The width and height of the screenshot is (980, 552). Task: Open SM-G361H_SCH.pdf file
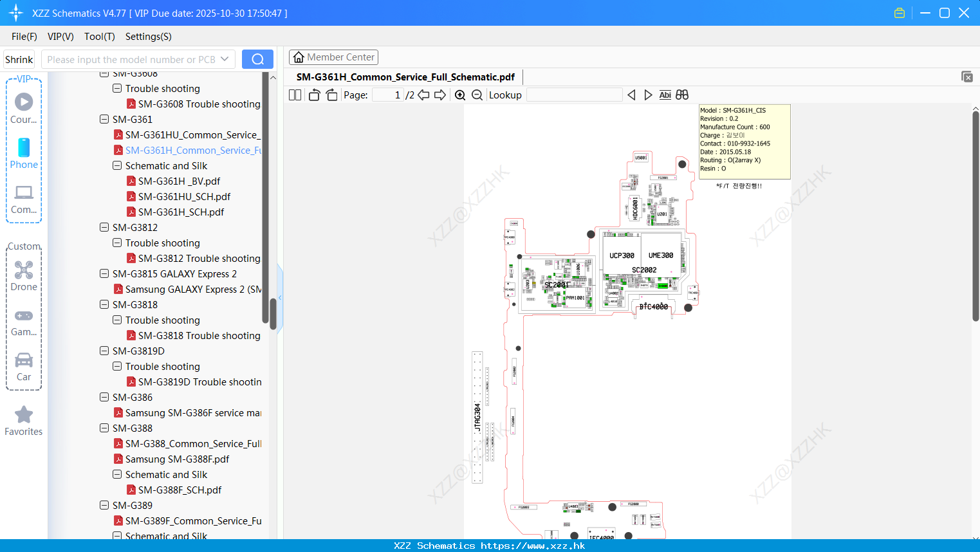click(x=175, y=212)
